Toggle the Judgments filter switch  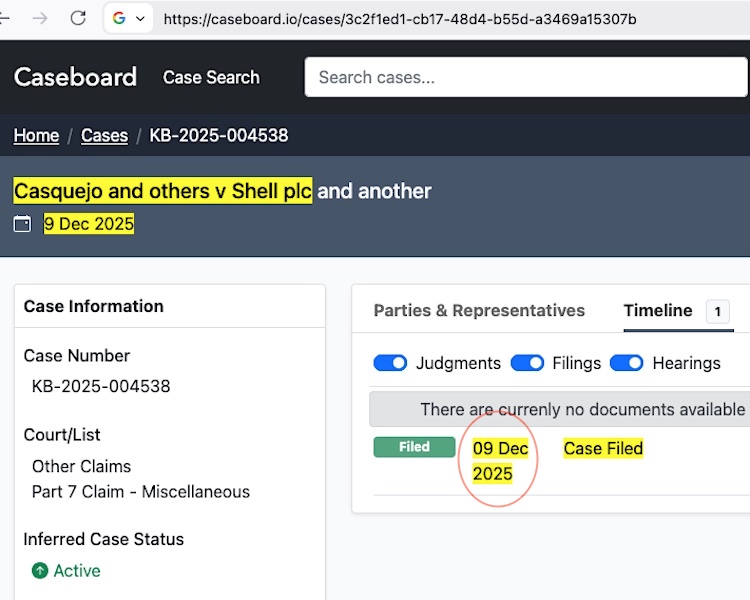[x=390, y=363]
